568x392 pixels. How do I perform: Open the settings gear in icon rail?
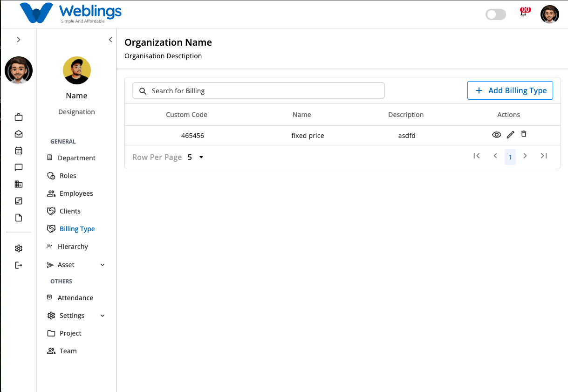[19, 248]
